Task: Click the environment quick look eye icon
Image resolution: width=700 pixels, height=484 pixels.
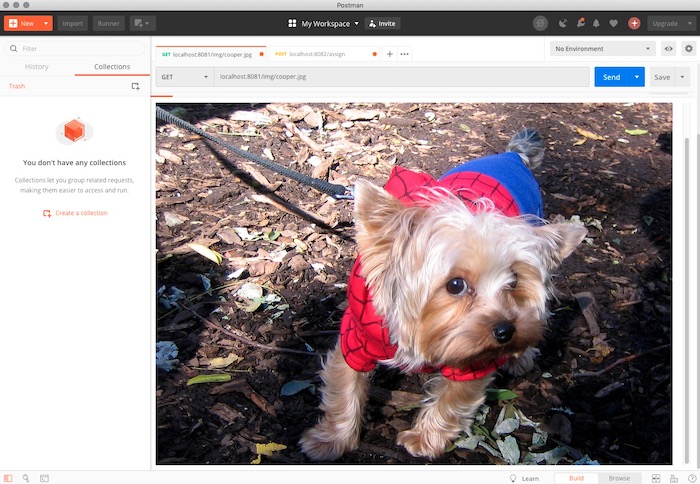Action: pos(668,49)
